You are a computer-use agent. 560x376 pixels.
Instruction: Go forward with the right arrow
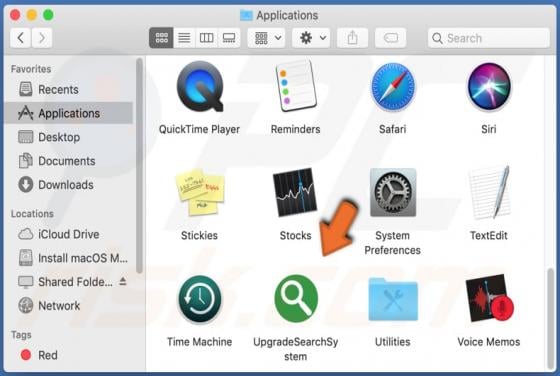click(42, 38)
